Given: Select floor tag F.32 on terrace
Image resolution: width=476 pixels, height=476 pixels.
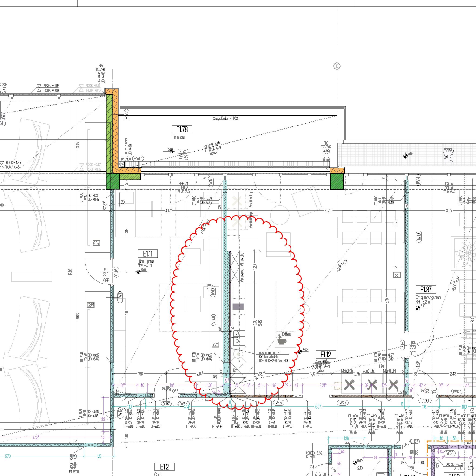Looking at the screenshot, I should [183, 151].
